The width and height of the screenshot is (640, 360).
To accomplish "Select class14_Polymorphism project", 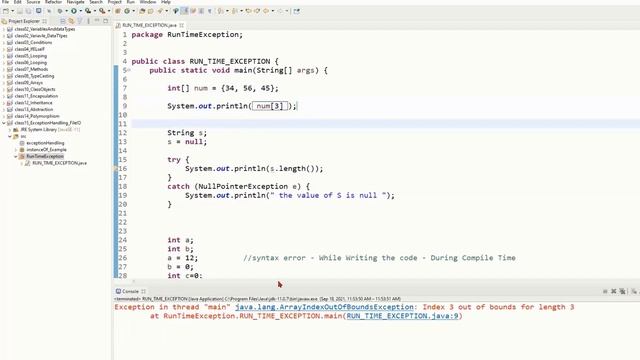I will (37, 116).
